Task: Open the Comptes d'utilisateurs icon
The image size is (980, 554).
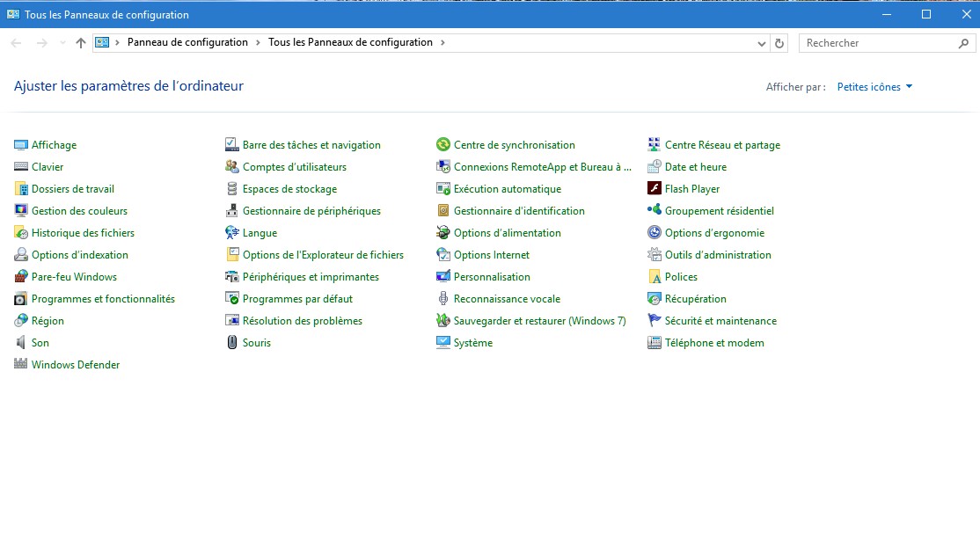Action: tap(232, 167)
